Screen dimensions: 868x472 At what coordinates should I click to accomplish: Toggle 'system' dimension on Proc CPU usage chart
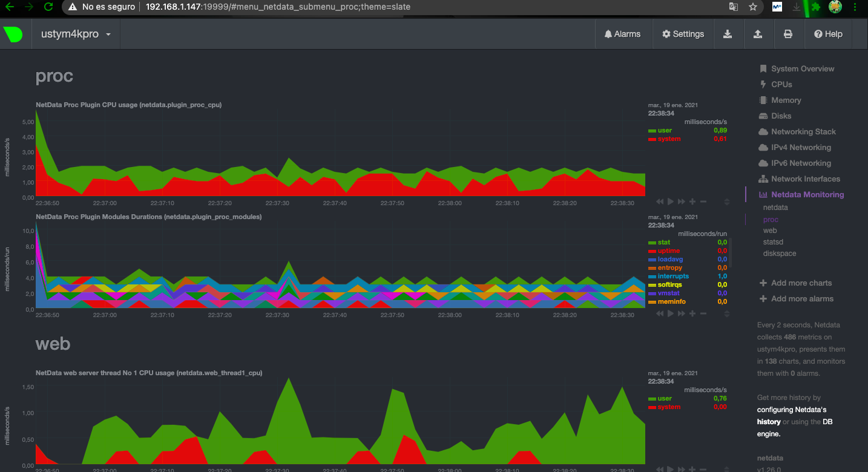(x=669, y=139)
